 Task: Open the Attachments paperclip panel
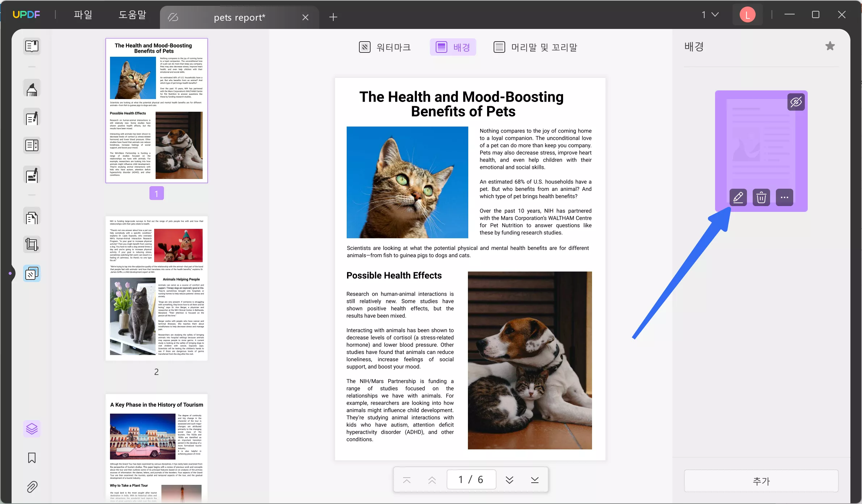[x=32, y=487]
